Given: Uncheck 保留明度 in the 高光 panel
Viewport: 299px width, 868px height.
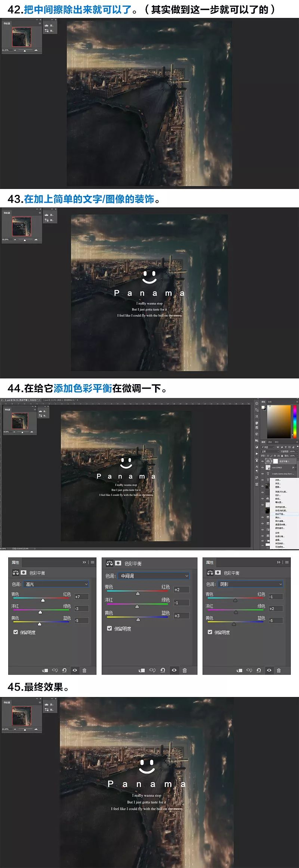Looking at the screenshot, I should click(x=16, y=632).
